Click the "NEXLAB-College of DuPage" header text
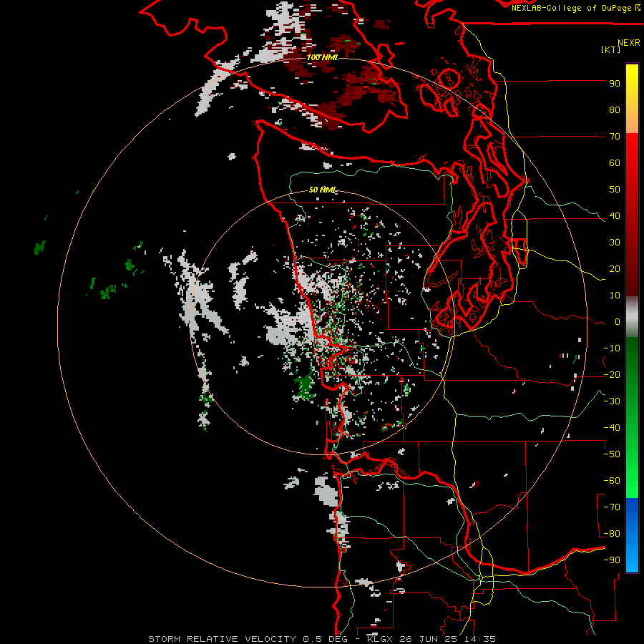The width and height of the screenshot is (644, 644). tap(571, 8)
